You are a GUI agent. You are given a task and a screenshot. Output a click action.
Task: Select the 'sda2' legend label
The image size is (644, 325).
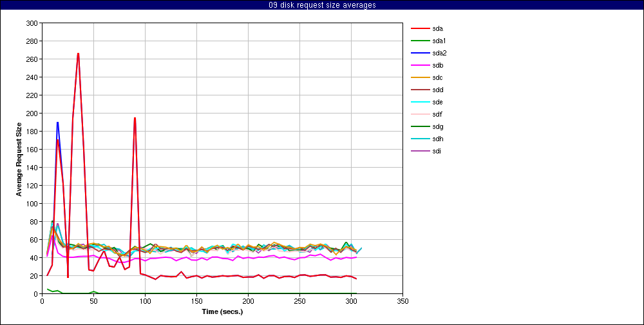click(439, 53)
